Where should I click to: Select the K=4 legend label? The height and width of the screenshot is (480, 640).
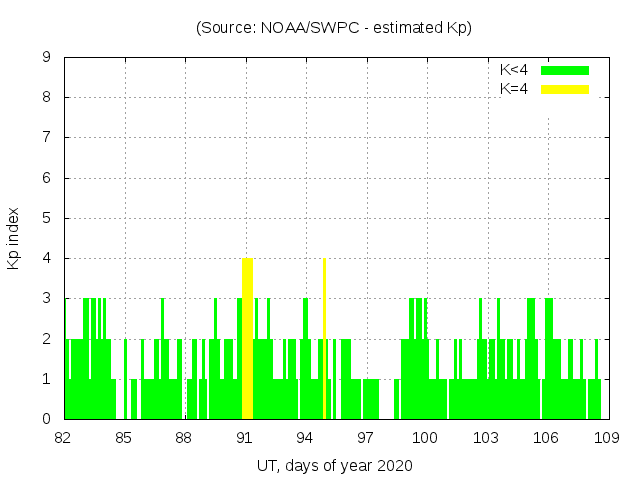click(513, 89)
